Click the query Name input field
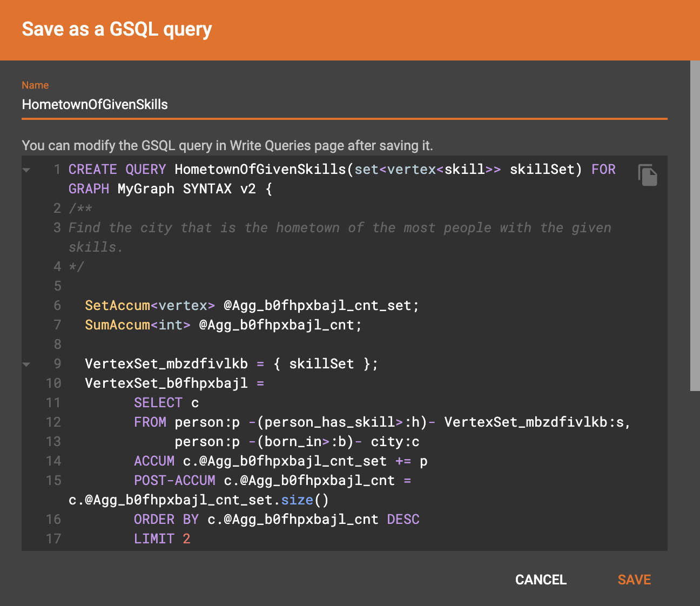 point(344,105)
